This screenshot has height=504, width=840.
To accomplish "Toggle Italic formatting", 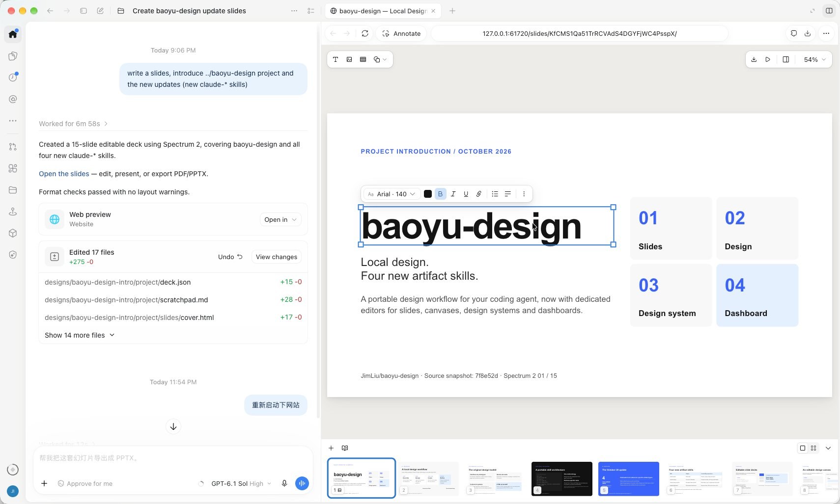I will (453, 194).
